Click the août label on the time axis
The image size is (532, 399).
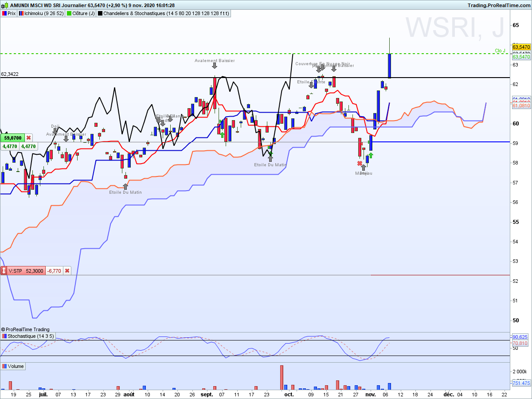point(129,394)
